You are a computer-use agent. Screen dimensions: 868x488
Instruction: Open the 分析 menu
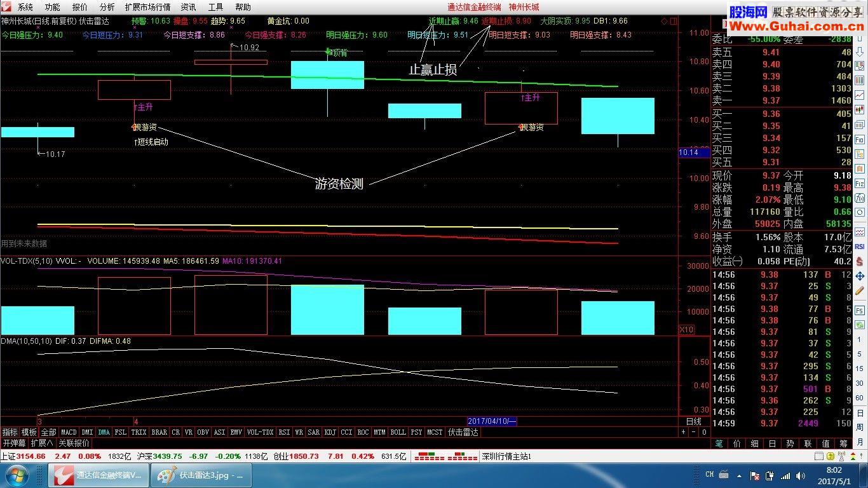click(107, 7)
